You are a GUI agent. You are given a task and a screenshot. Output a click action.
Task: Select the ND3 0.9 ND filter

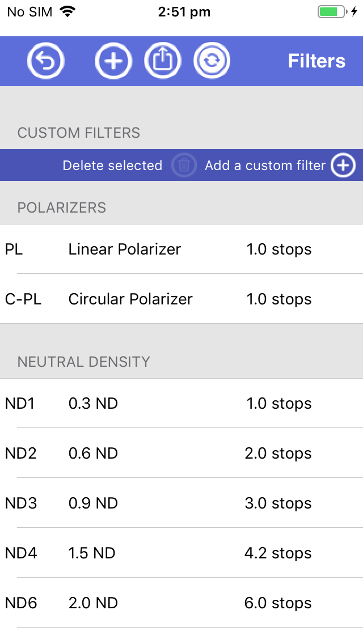pyautogui.click(x=181, y=503)
